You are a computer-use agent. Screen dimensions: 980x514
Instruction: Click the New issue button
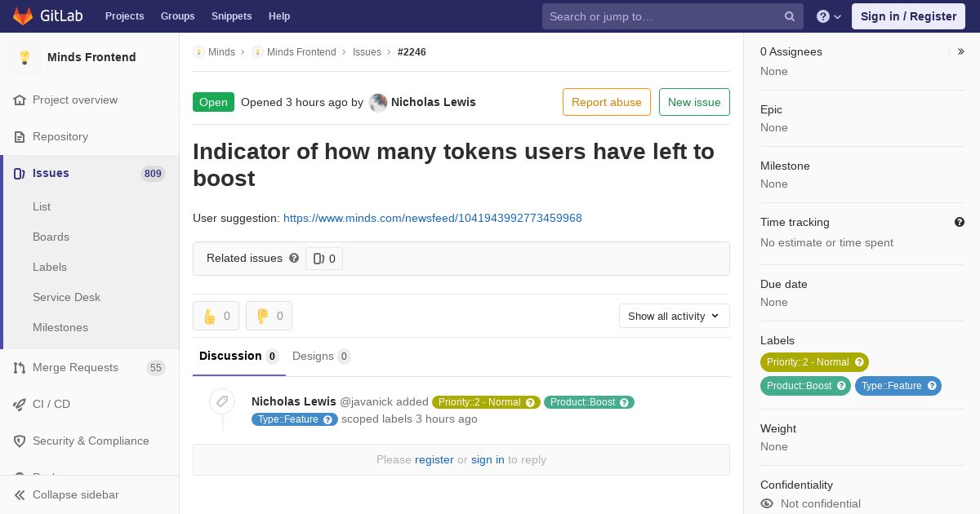tap(694, 102)
